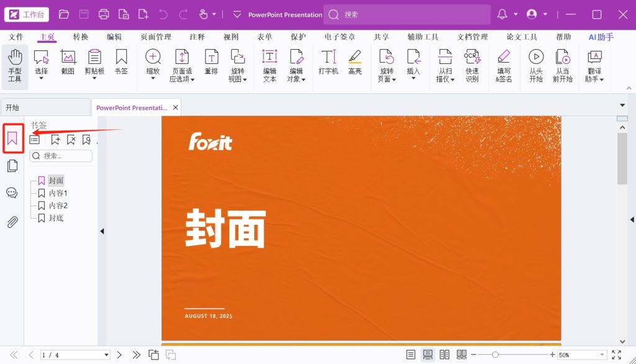Click the add new bookmark icon
636x364 pixels.
click(56, 140)
